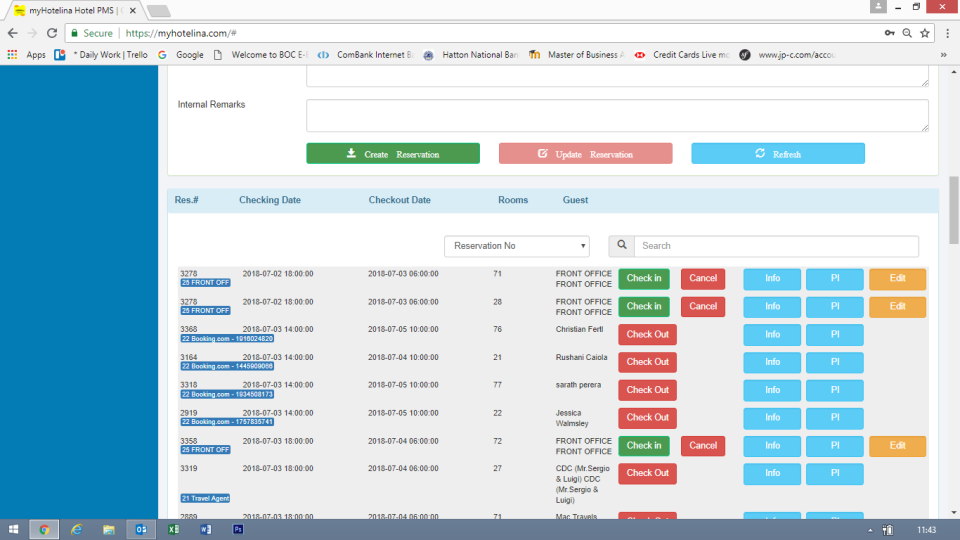Edit reservation 3358 room 72
Image resolution: width=960 pixels, height=540 pixels.
[898, 446]
